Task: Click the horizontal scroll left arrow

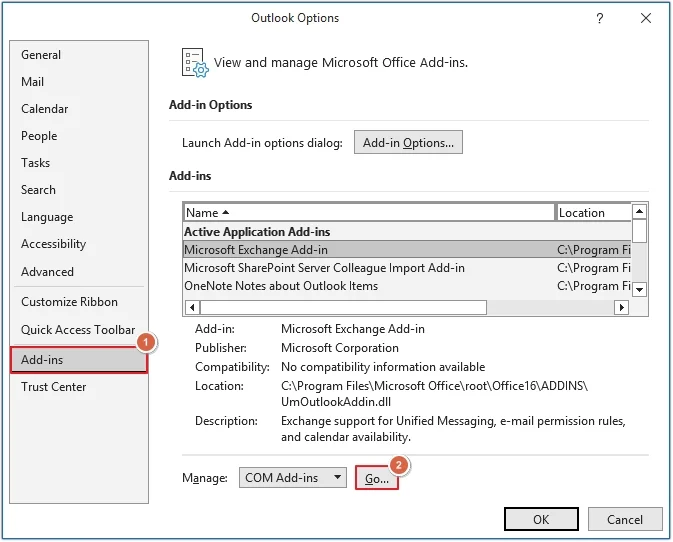Action: coord(192,307)
